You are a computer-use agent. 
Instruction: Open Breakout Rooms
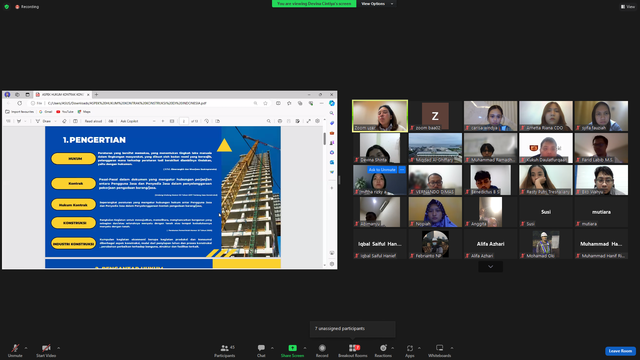(x=353, y=350)
